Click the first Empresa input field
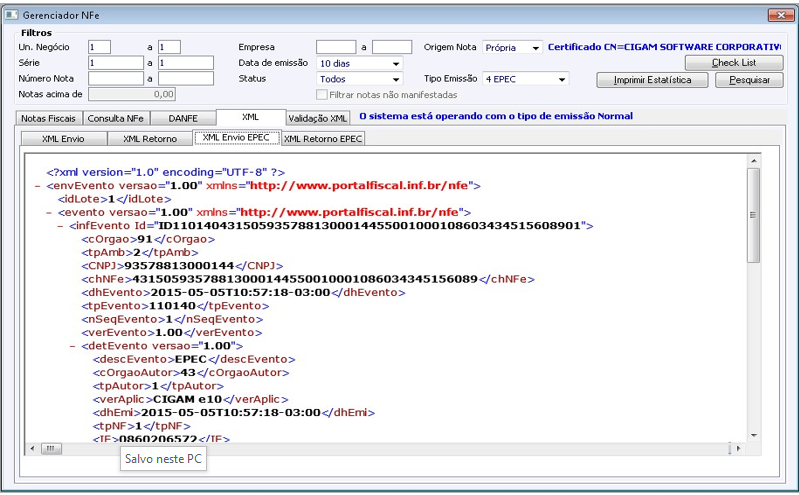Viewport: 799px width, 495px height. click(336, 47)
